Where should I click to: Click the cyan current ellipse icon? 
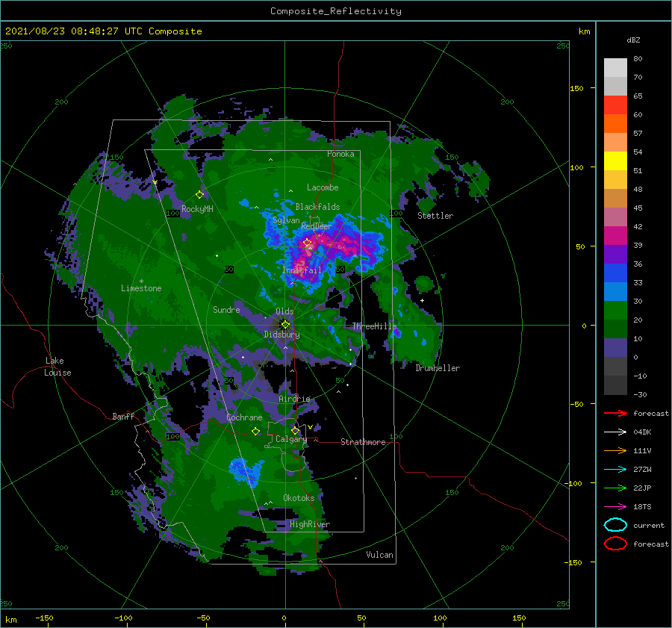pyautogui.click(x=615, y=525)
